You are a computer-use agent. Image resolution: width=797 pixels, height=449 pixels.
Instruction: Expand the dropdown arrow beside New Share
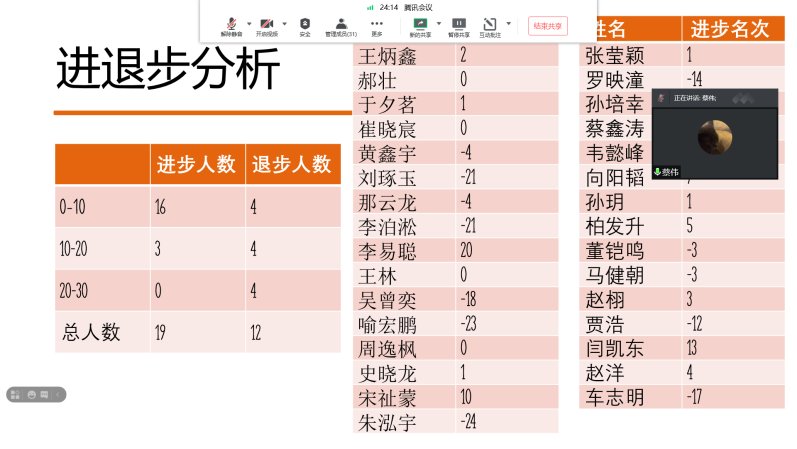438,23
